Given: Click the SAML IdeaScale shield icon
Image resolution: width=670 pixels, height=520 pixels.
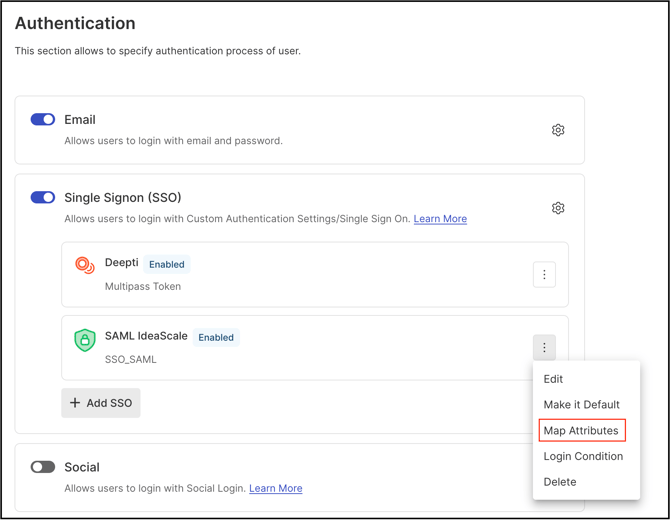Looking at the screenshot, I should (85, 340).
